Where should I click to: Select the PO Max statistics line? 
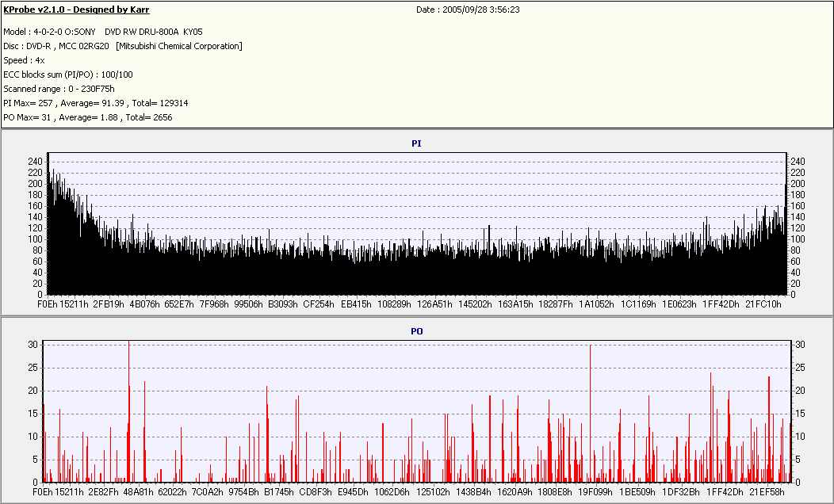click(87, 117)
